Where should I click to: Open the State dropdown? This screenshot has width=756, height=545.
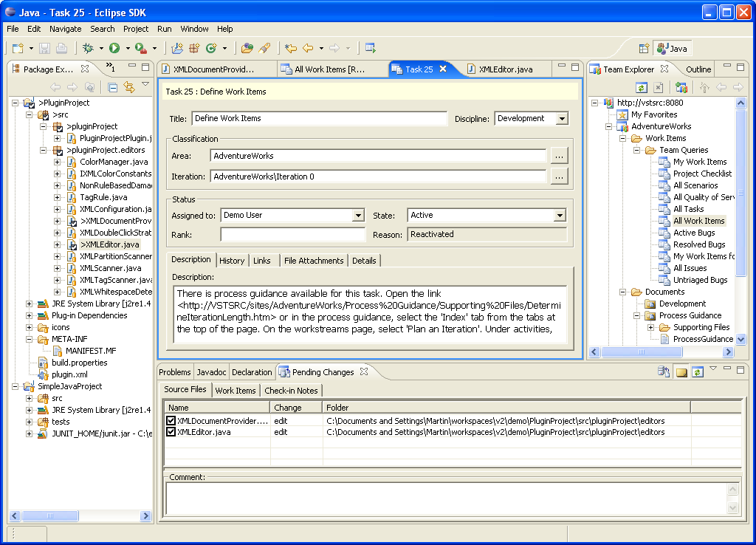click(x=560, y=216)
